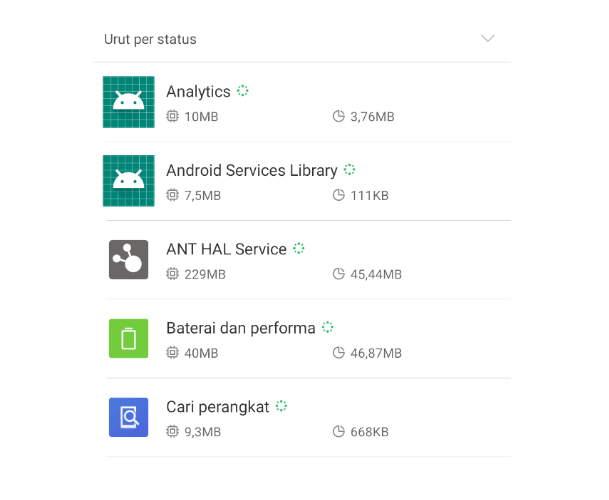Tap the green dotted indicator beside ANT HAL Service
Viewport: 609px width, 500px height.
(x=299, y=248)
